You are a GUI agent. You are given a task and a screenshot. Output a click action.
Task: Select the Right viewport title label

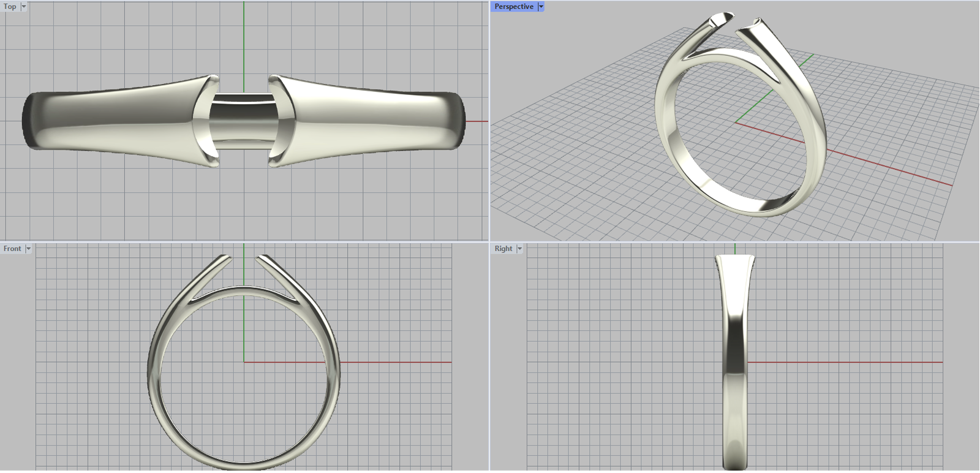(503, 249)
